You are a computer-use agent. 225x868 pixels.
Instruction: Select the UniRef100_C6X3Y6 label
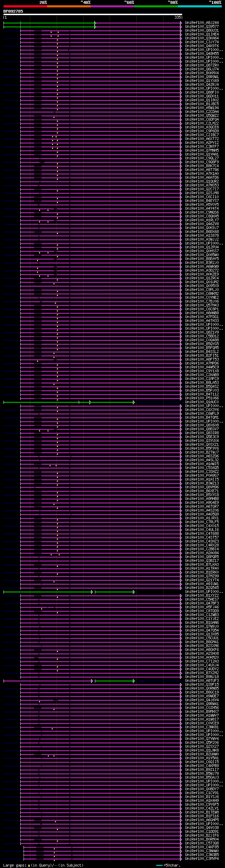pyautogui.click(x=202, y=410)
